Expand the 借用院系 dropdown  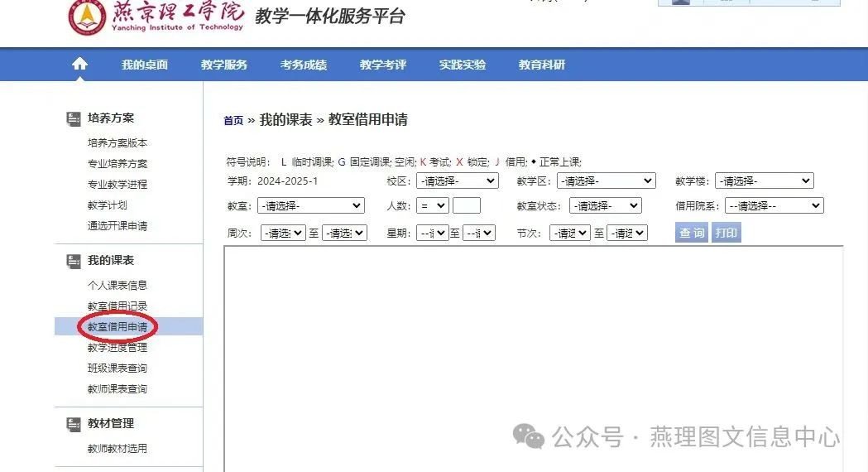click(774, 205)
